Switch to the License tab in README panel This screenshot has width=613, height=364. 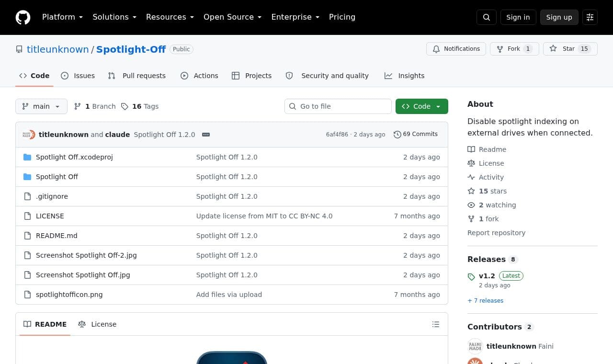(97, 324)
